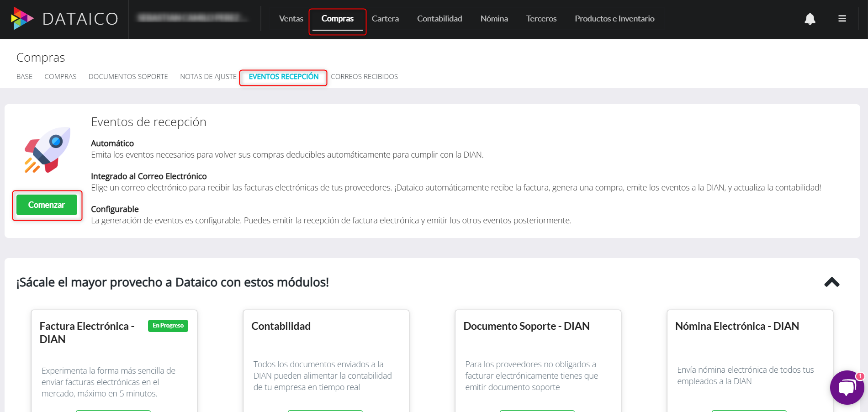Open the Nómina section

(x=494, y=19)
